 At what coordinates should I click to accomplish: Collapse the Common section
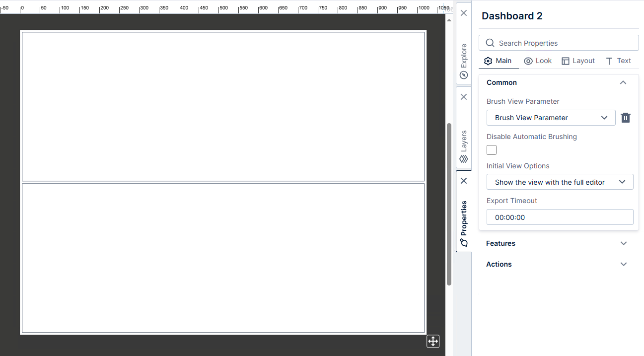pos(559,82)
